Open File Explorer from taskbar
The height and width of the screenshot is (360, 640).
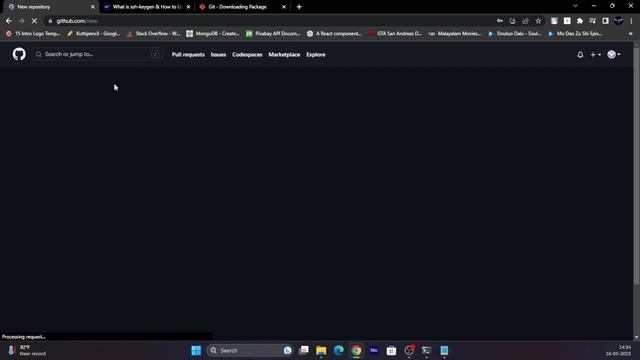pyautogui.click(x=321, y=351)
